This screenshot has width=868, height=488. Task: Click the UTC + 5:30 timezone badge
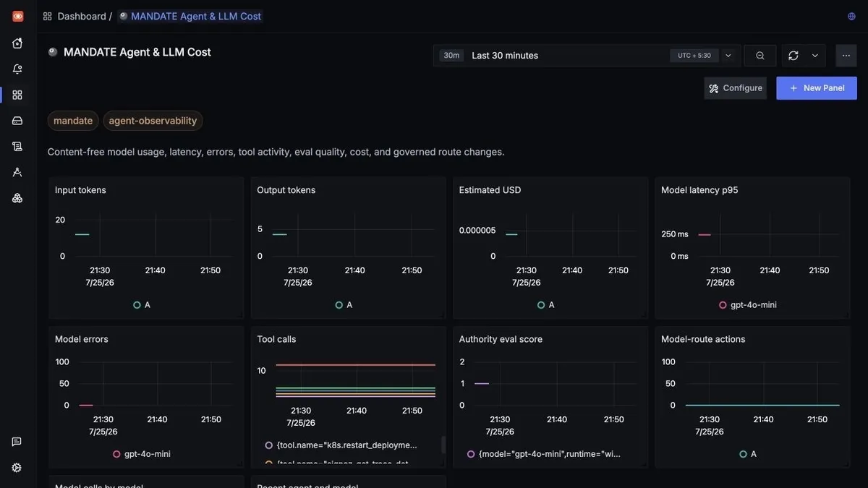point(694,56)
